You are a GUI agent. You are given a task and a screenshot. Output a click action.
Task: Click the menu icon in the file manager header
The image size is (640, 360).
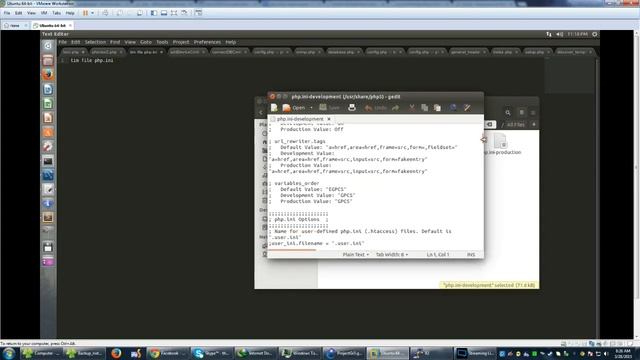tap(533, 113)
